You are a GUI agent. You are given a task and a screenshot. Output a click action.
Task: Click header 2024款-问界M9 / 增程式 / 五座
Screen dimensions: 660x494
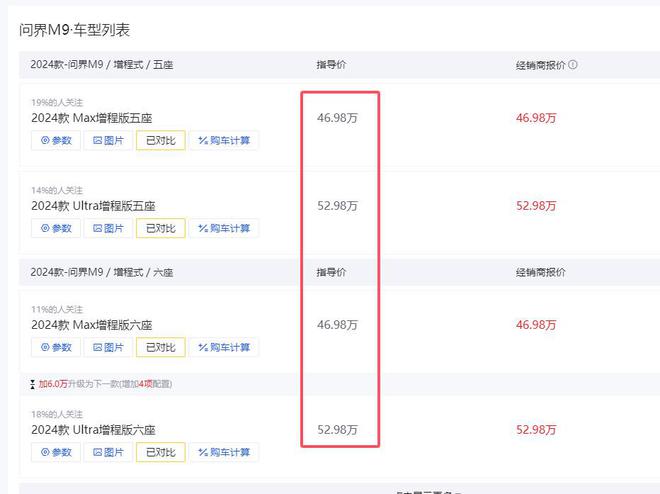tap(101, 65)
